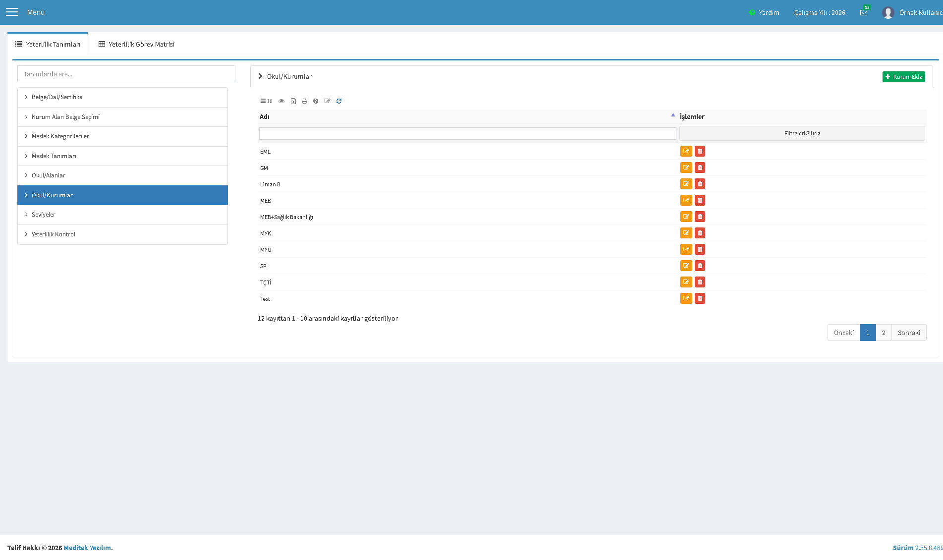
Task: Refresh the table with blue sync icon
Action: pos(339,101)
